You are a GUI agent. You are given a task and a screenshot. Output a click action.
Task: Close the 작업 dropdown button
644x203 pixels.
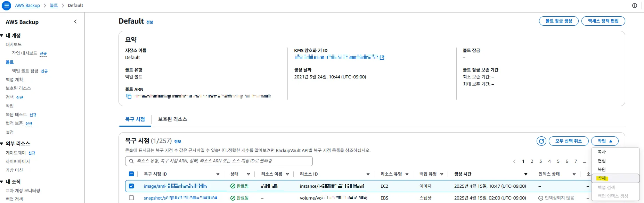(x=605, y=141)
